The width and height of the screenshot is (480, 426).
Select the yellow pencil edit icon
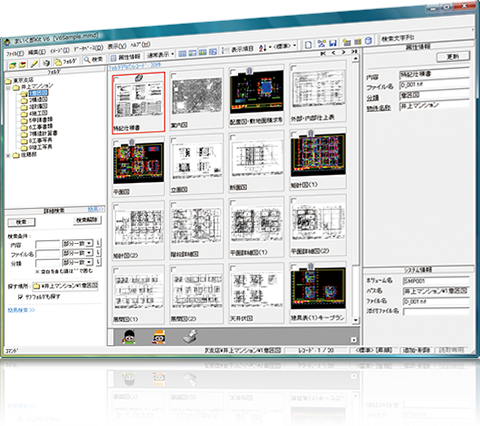click(x=34, y=64)
